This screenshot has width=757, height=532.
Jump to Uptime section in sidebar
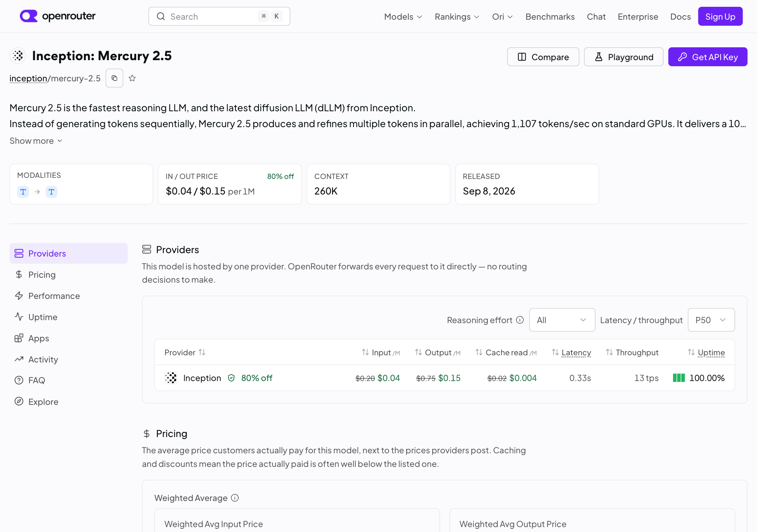point(69,317)
